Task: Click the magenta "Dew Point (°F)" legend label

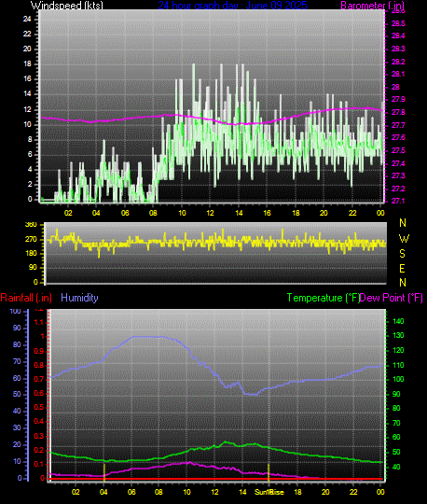Action: tap(391, 298)
